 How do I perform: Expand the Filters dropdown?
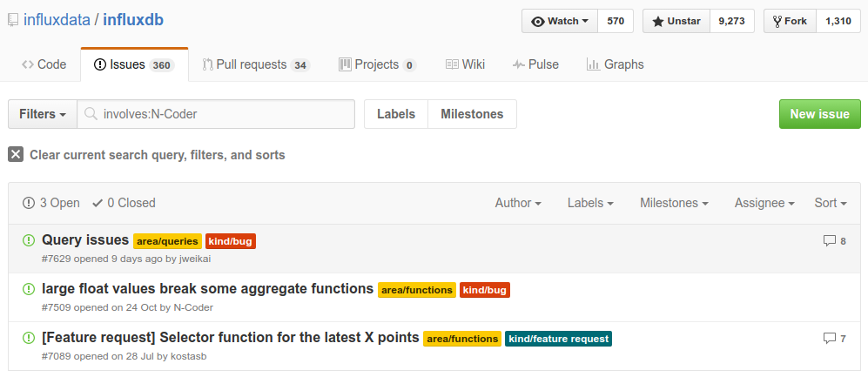(x=43, y=114)
